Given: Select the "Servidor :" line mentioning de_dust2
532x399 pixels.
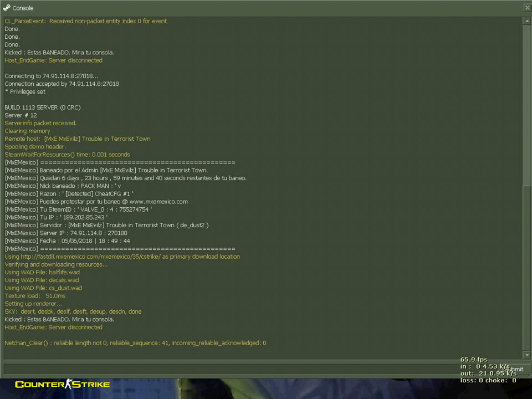Looking at the screenshot, I should (106, 226).
